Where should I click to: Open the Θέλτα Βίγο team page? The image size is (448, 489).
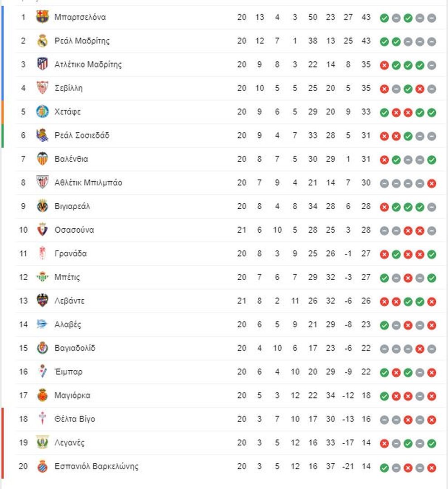pyautogui.click(x=75, y=419)
